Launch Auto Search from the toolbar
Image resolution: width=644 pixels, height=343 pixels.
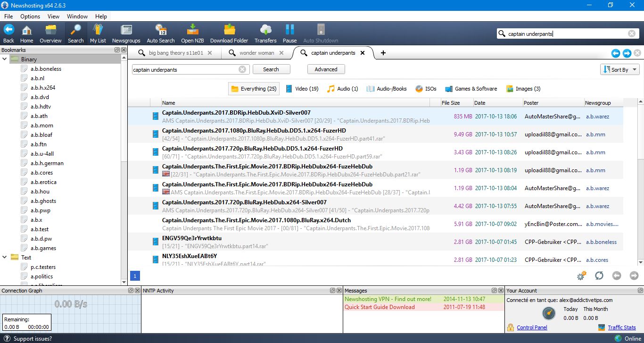161,33
